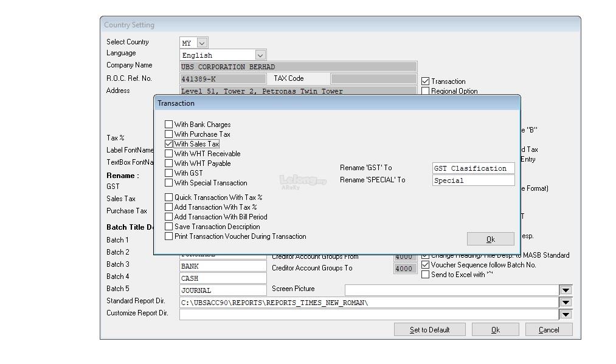616x364 pixels.
Task: Click the "Select Country" label
Action: [128, 41]
